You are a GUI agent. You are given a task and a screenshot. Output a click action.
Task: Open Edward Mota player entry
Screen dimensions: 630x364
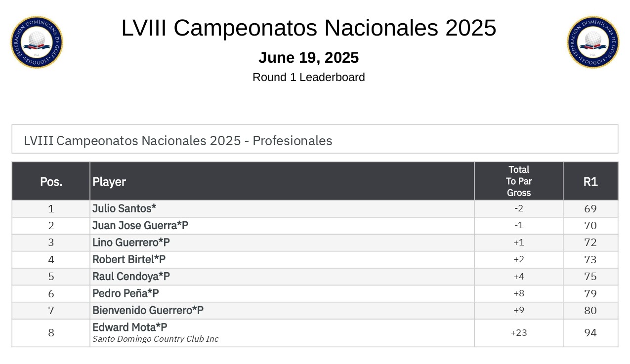click(x=130, y=327)
